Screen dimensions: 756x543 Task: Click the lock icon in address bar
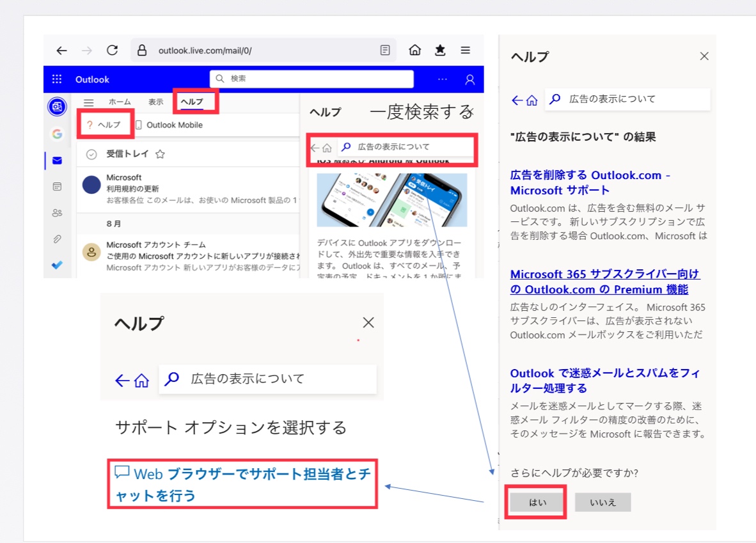point(142,50)
